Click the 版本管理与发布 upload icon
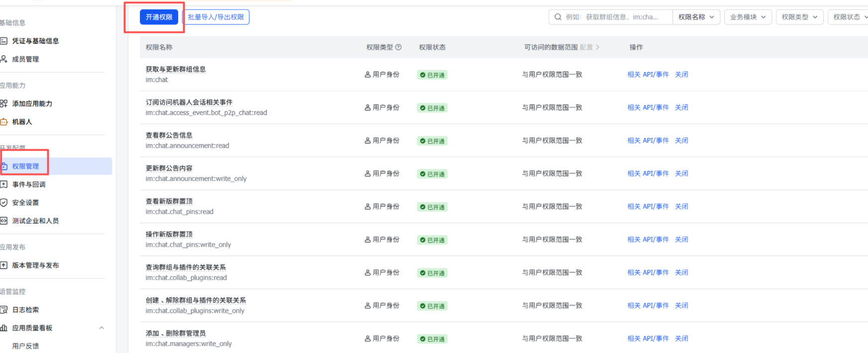This screenshot has width=868, height=353. pos(3,265)
